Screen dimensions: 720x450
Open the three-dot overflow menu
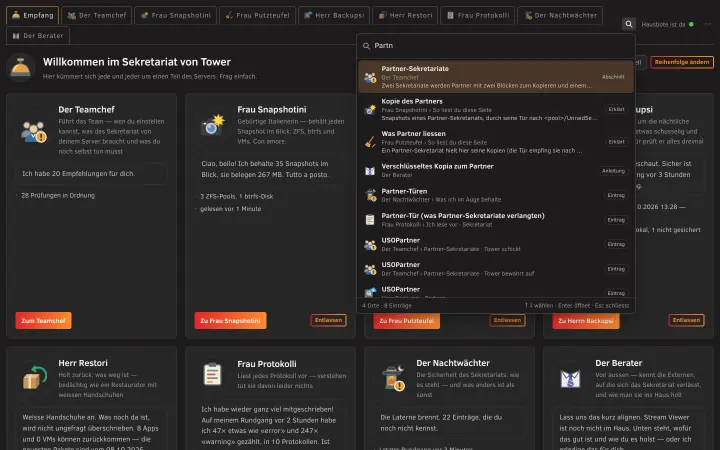[x=706, y=24]
